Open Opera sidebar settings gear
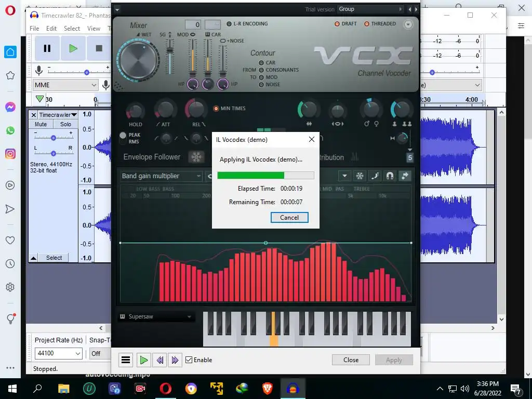The height and width of the screenshot is (399, 532). (x=10, y=287)
